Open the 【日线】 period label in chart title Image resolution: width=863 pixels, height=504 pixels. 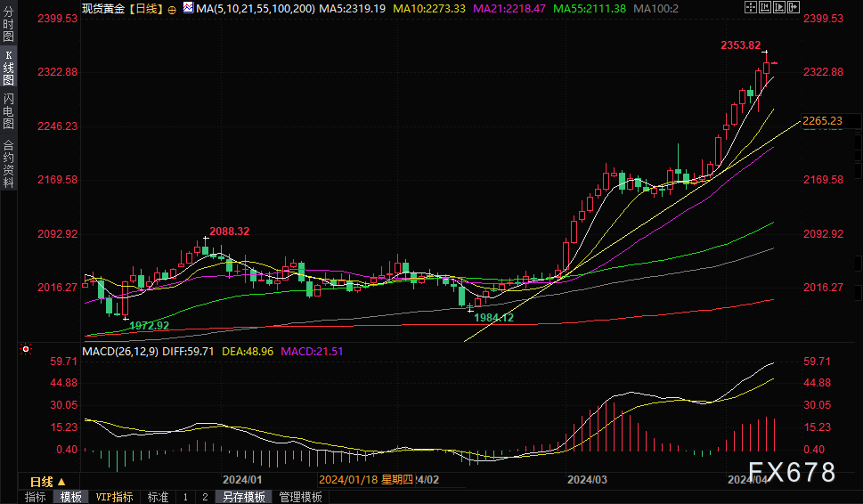[x=146, y=7]
